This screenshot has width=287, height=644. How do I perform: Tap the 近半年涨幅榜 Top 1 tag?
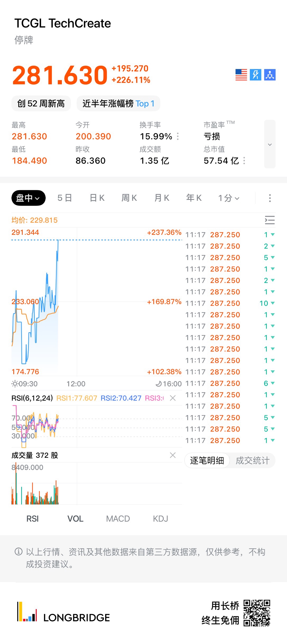point(118,103)
